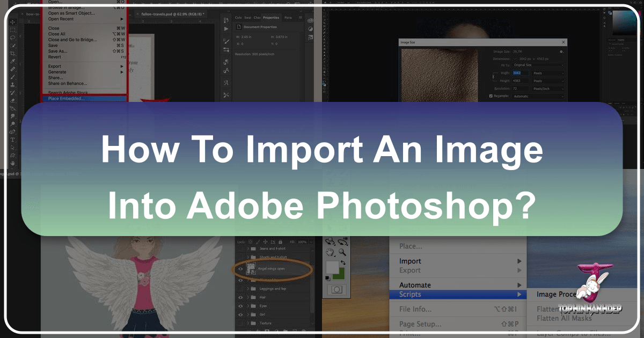
Task: Select Scripts in the File menu
Action: tap(410, 294)
